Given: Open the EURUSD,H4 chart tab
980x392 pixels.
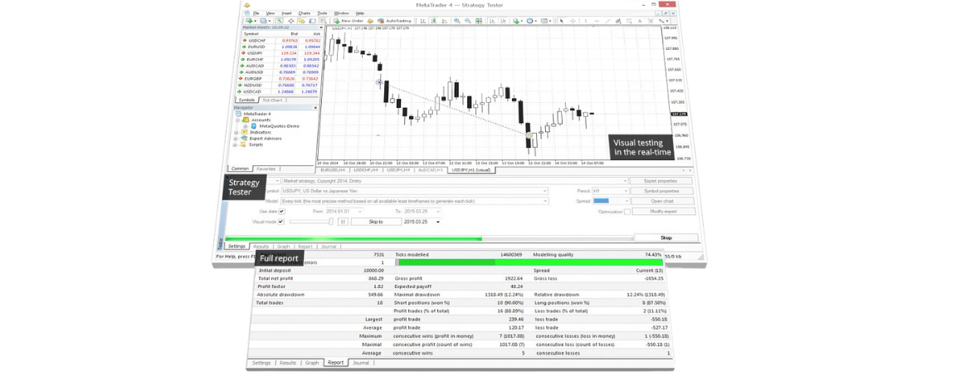Looking at the screenshot, I should coord(333,169).
